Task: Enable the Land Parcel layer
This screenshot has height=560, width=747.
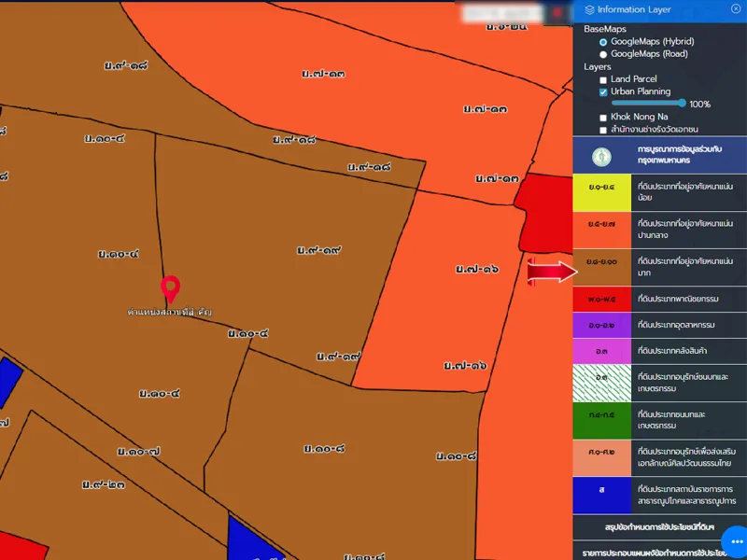Action: tap(603, 80)
